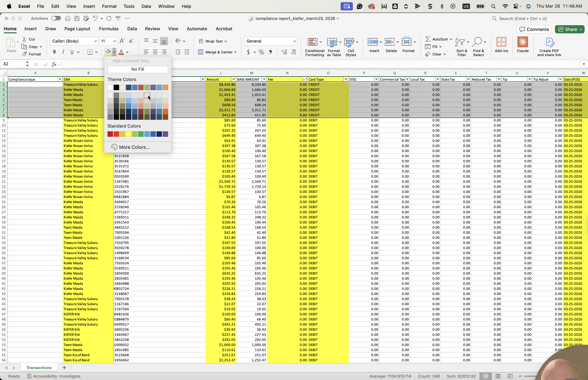The image size is (588, 380).
Task: Select the Transactions sheet tab
Action: point(39,368)
